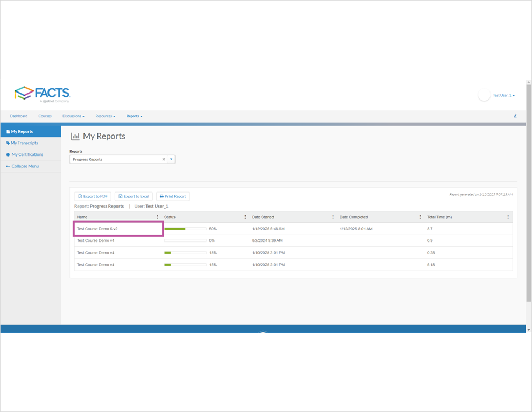Click the My Transcripts tag icon
This screenshot has height=412, width=532.
(8, 143)
